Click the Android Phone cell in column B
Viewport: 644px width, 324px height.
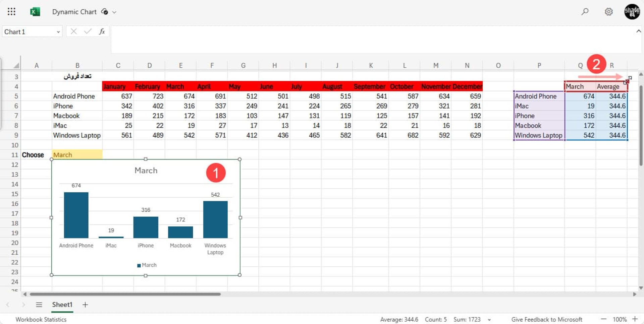coord(77,96)
